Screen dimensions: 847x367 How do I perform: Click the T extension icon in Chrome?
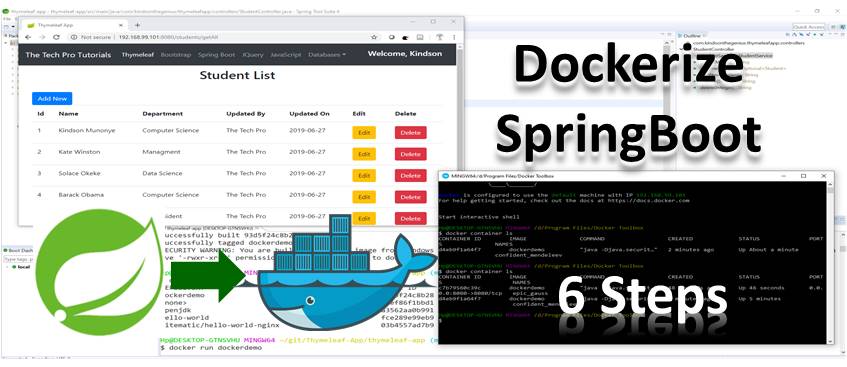tap(439, 37)
